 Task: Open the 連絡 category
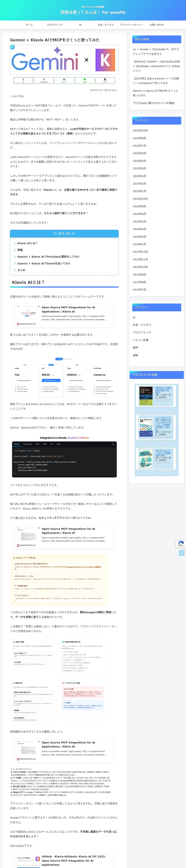(x=135, y=355)
